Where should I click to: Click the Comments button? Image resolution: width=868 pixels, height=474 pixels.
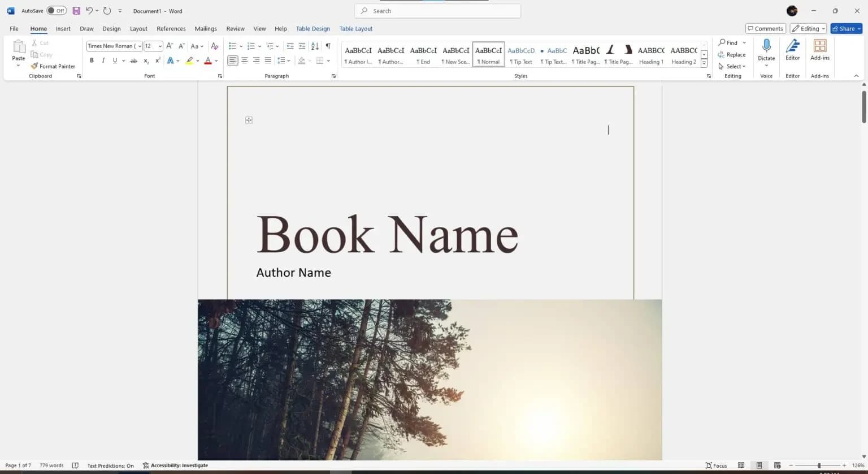pos(765,28)
